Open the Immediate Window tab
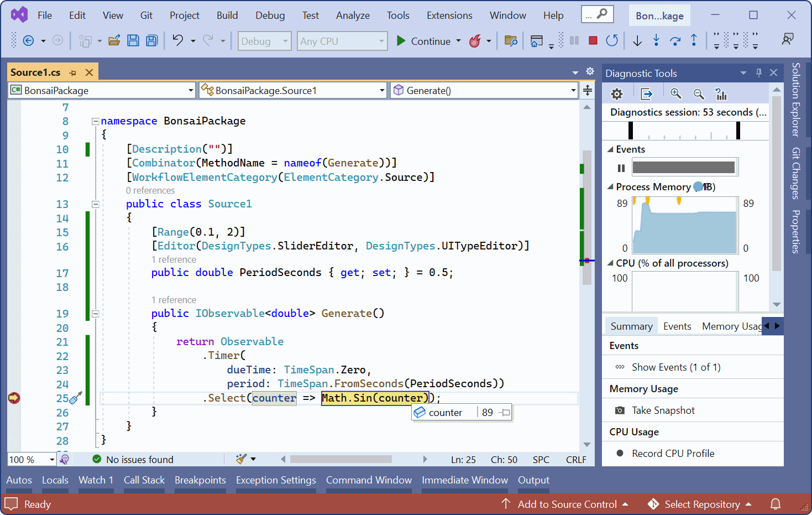 (x=465, y=480)
